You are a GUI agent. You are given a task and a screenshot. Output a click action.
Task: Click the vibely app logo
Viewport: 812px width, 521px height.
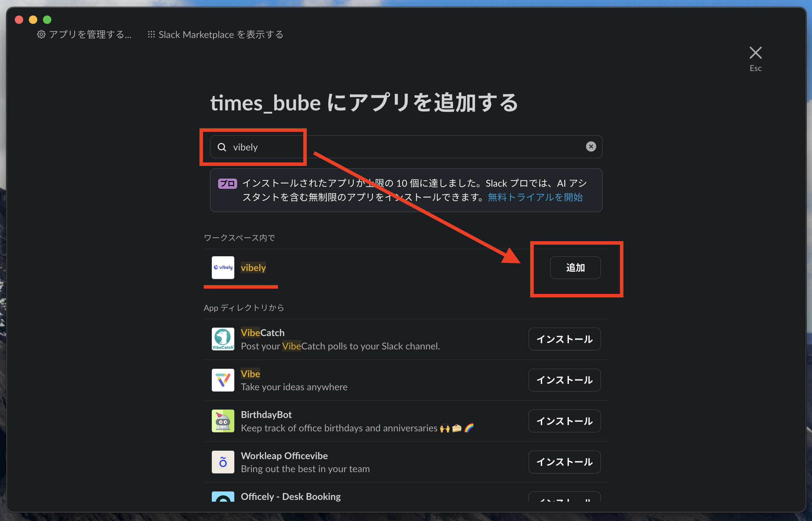pos(223,268)
